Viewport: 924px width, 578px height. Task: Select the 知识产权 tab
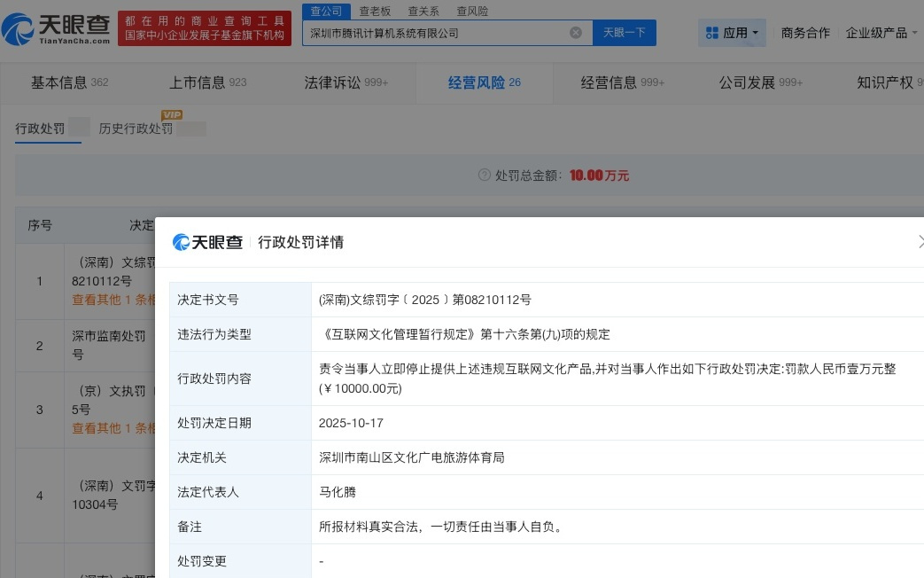[886, 82]
